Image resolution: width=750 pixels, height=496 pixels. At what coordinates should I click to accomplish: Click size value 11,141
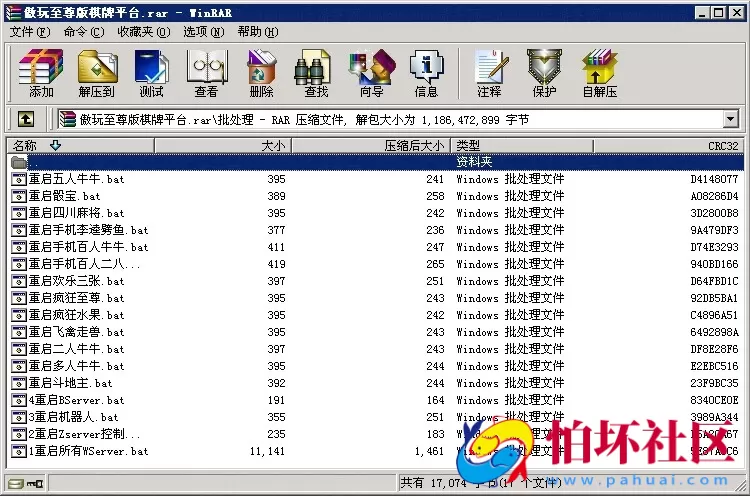[267, 451]
